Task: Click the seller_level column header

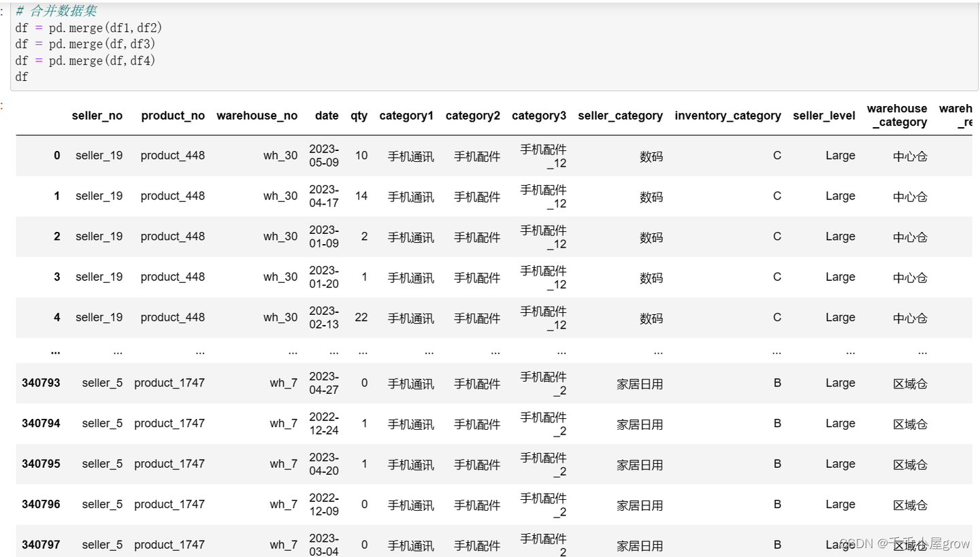Action: coord(824,116)
